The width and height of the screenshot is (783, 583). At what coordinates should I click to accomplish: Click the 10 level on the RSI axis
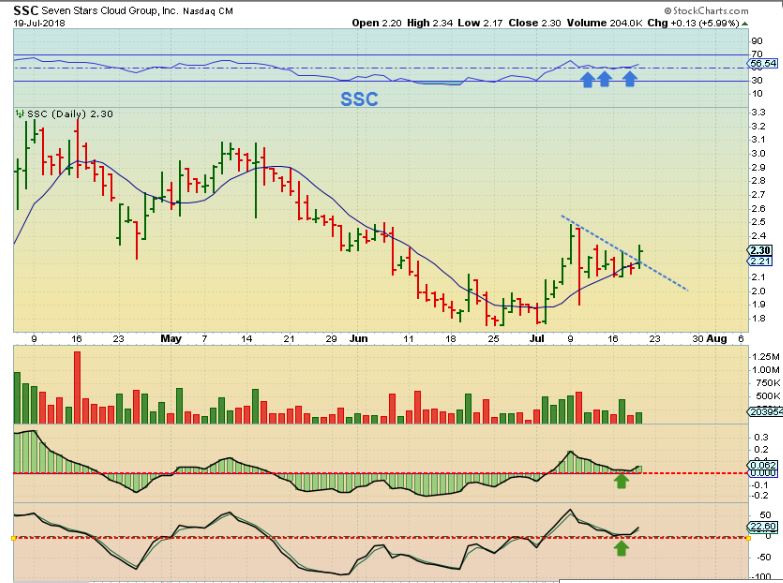tap(757, 93)
